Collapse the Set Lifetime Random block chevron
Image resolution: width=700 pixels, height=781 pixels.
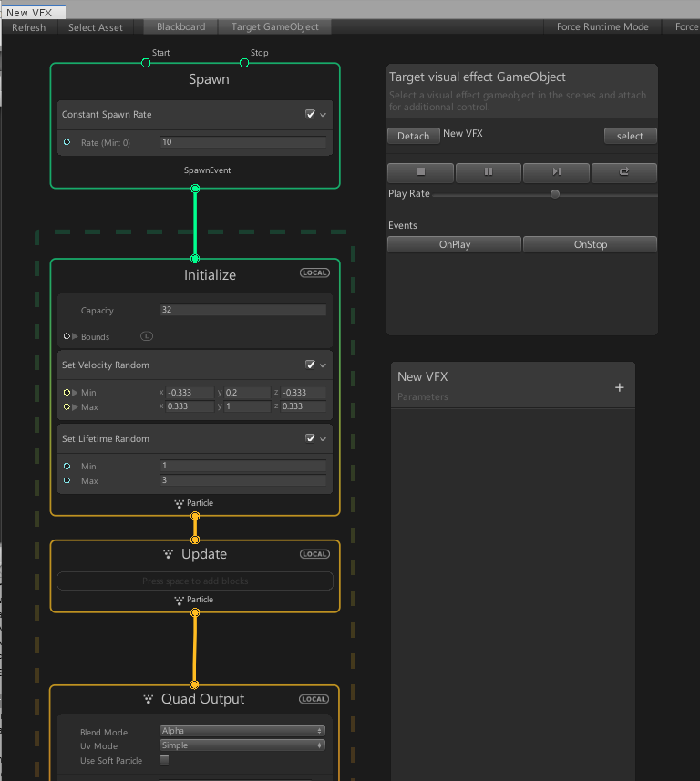click(323, 439)
